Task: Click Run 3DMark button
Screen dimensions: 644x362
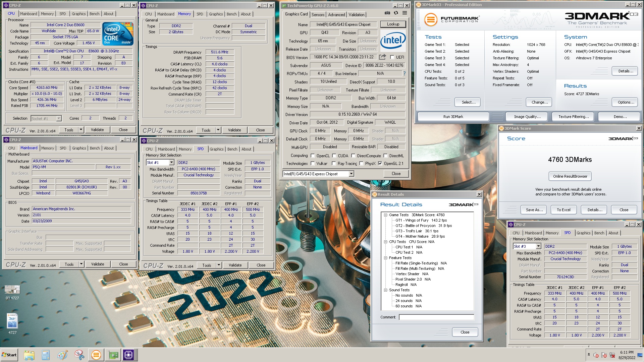Action: coord(453,117)
